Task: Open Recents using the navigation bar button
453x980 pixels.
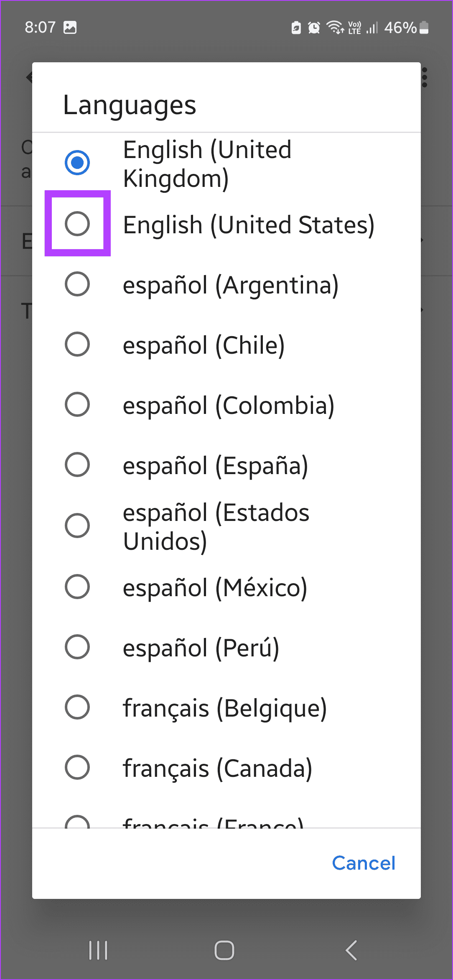Action: pyautogui.click(x=97, y=949)
